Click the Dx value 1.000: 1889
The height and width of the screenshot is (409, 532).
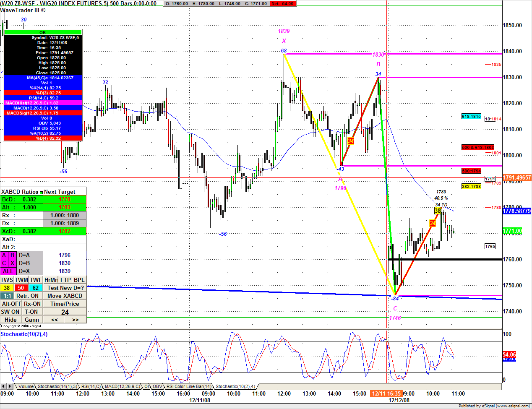pos(65,223)
